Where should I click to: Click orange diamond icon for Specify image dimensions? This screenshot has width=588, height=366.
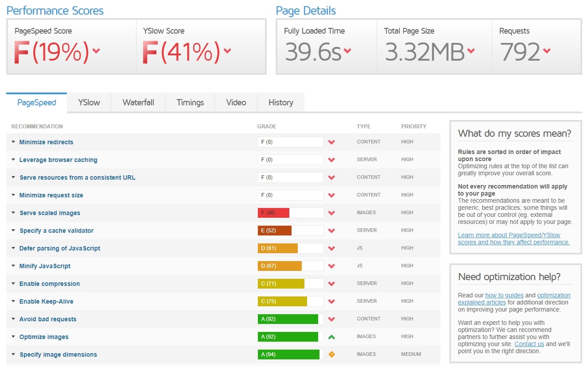[x=331, y=354]
